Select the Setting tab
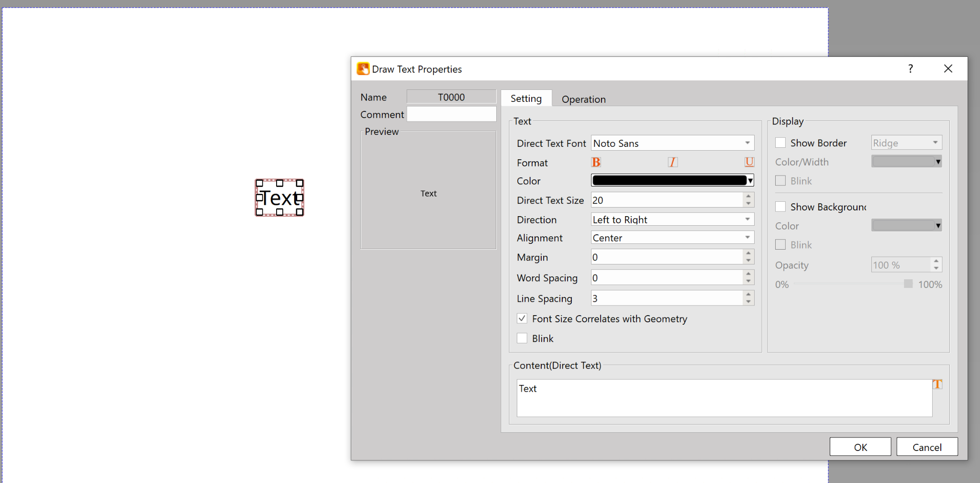The width and height of the screenshot is (980, 483). click(x=526, y=99)
